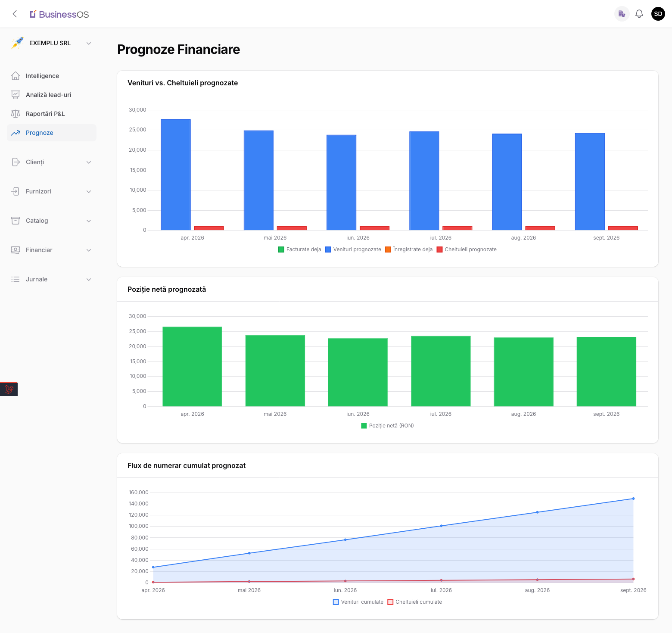672x633 pixels.
Task: Open the Laravel debug bar icon
Action: (x=9, y=390)
